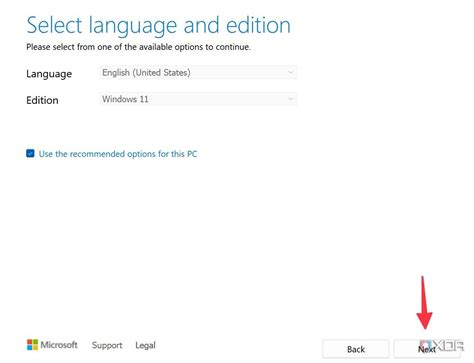Open the Support link
This screenshot has width=474, height=363.
tap(107, 345)
